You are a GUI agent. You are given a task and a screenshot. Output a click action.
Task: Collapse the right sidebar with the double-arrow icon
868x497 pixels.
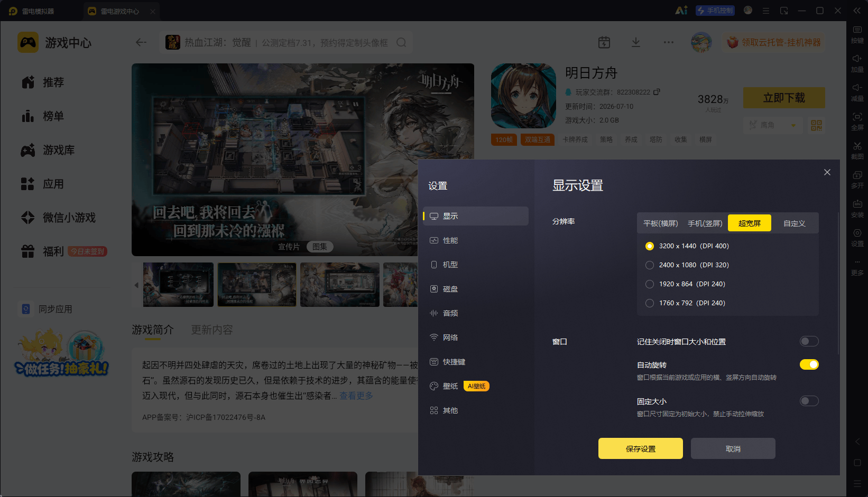point(857,11)
